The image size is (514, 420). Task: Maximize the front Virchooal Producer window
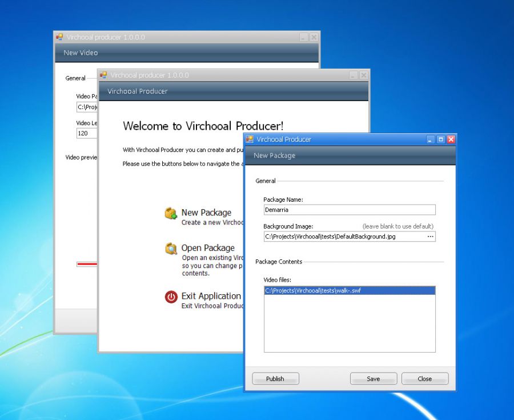[x=441, y=139]
